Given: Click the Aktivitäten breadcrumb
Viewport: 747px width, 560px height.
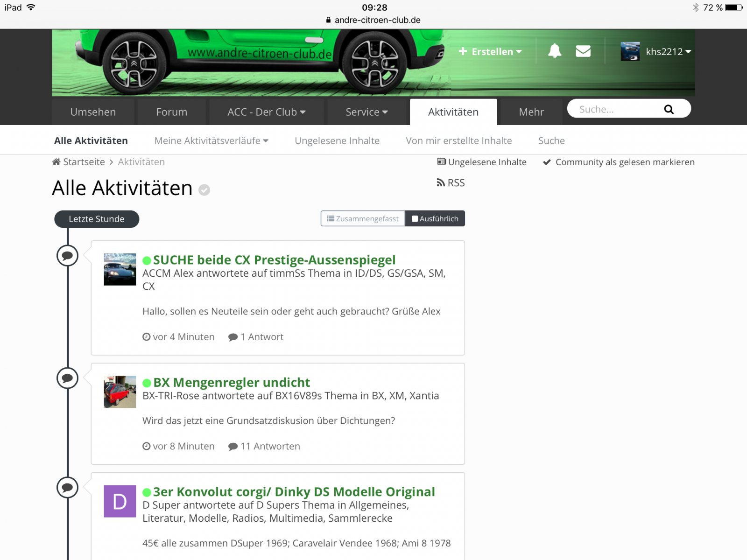Looking at the screenshot, I should (141, 162).
